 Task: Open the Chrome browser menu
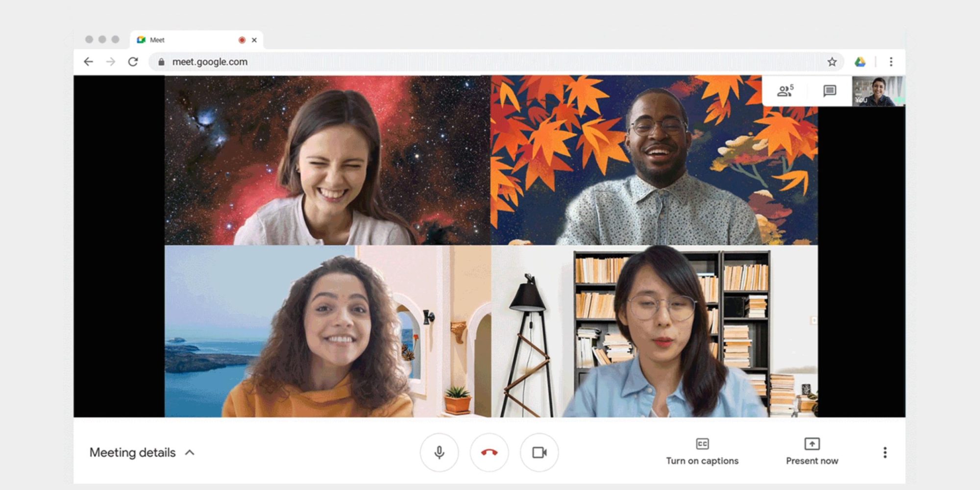pyautogui.click(x=891, y=62)
